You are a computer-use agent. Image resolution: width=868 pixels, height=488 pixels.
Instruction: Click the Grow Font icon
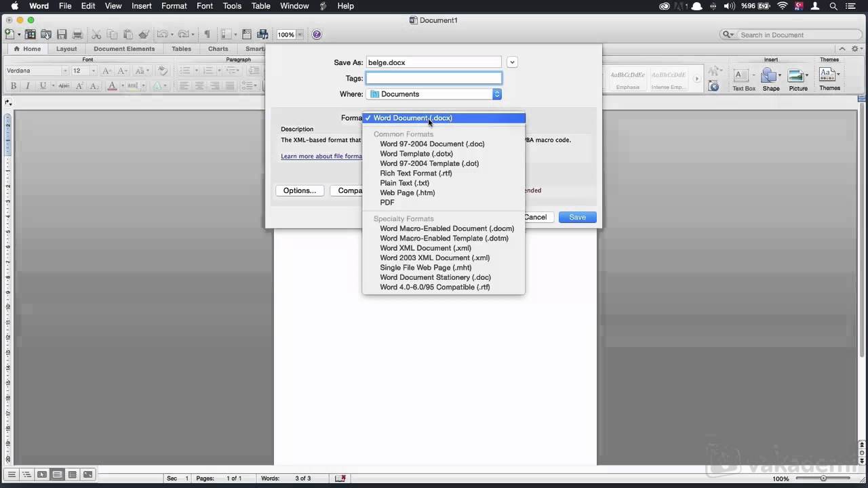pos(106,70)
